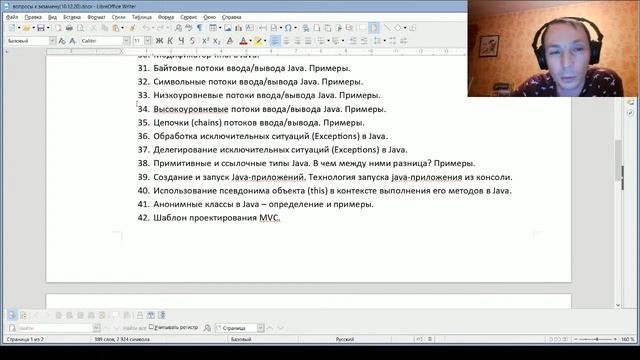Click the Paste icon
Screen dimensions: 640x360
116,28
